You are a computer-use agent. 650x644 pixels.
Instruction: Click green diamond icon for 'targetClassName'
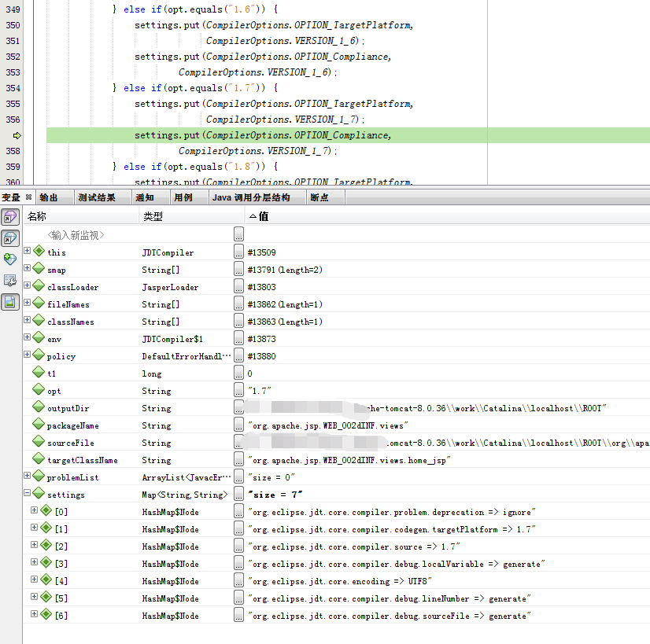click(x=39, y=458)
